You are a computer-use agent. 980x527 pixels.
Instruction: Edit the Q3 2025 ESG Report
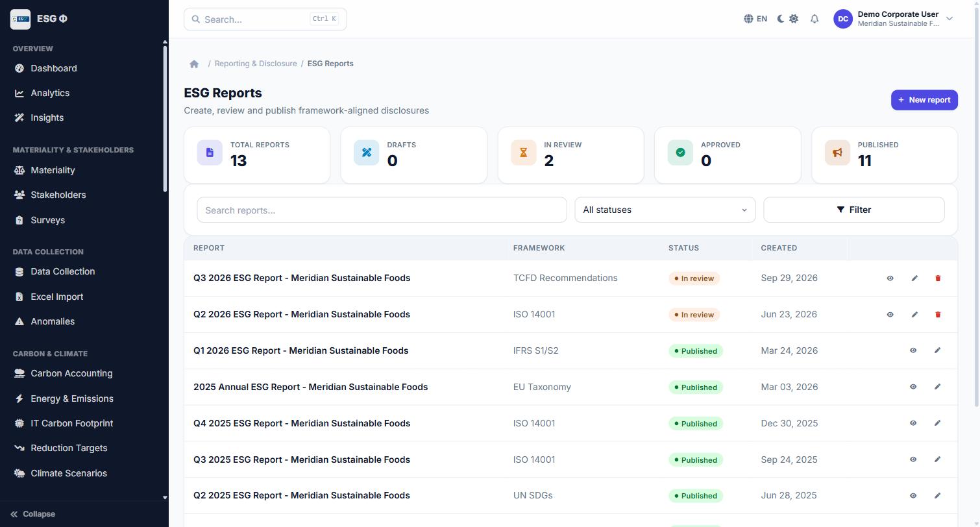pos(937,460)
